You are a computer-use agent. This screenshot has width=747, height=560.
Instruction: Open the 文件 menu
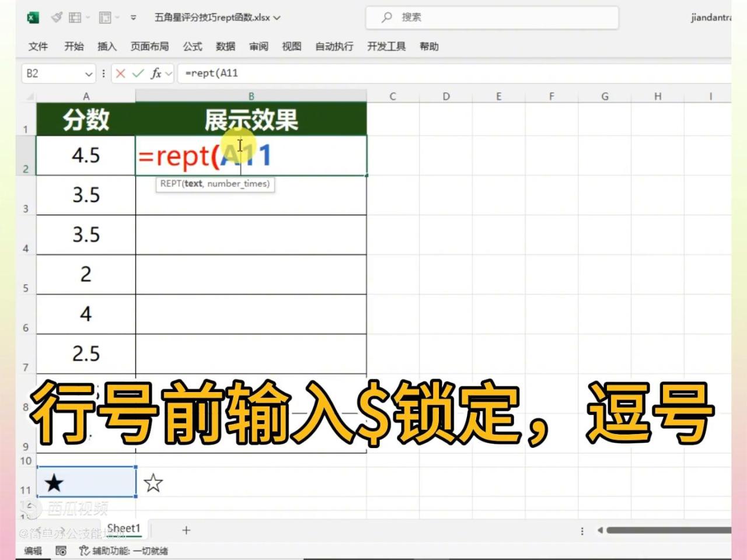click(x=38, y=46)
